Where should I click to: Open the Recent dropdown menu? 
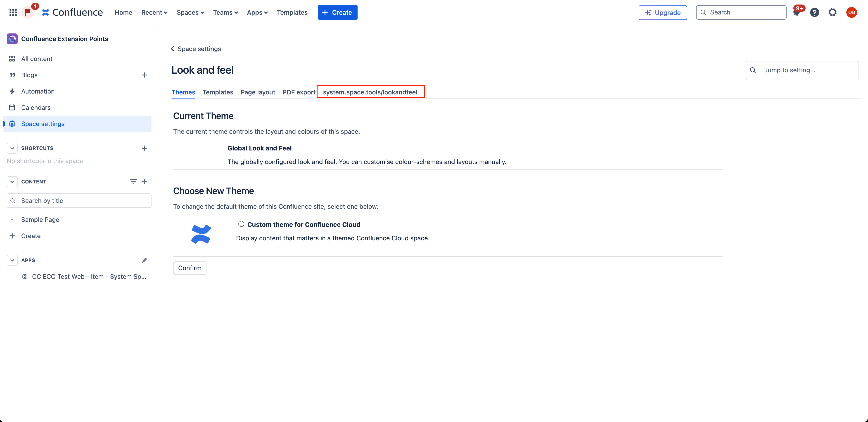click(x=154, y=12)
